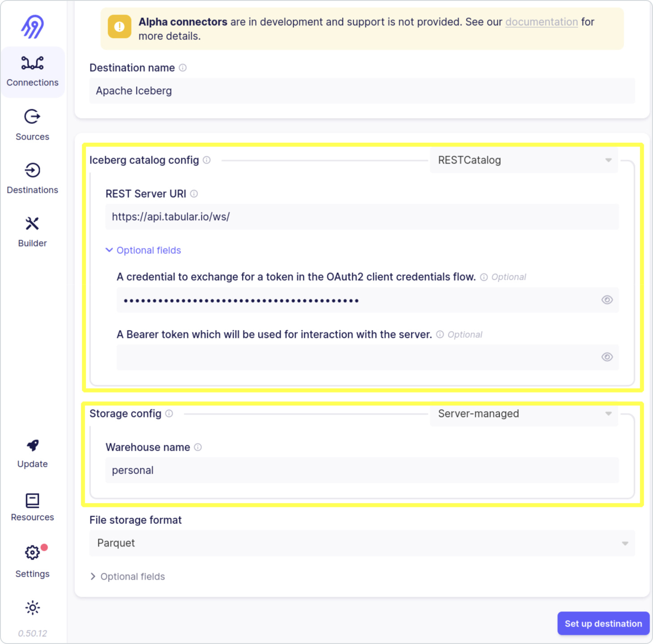Click the Alpha connectors warning icon

coord(119,26)
